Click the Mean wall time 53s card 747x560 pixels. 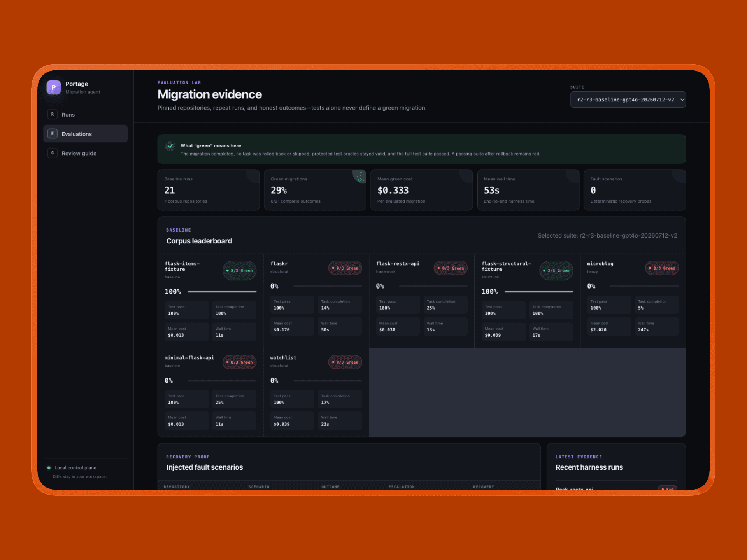528,190
